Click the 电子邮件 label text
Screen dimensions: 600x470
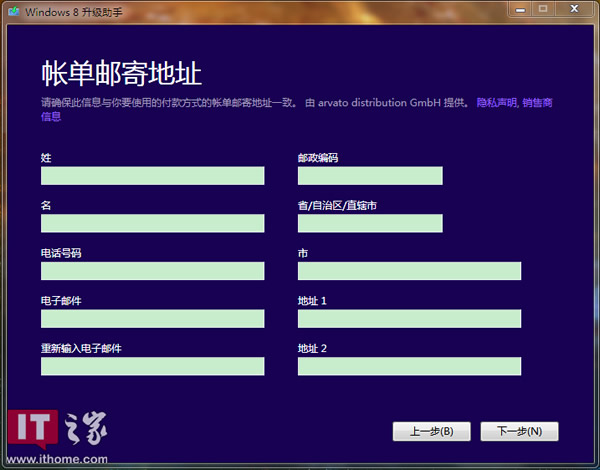61,301
